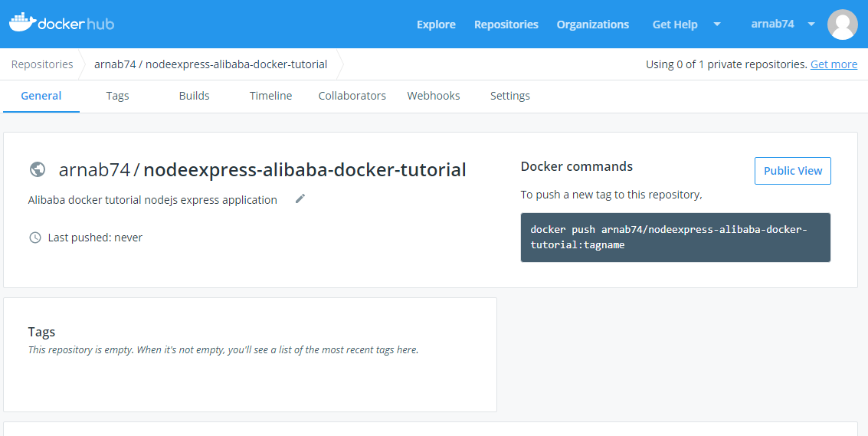Click the pencil icon to edit description

pos(300,199)
